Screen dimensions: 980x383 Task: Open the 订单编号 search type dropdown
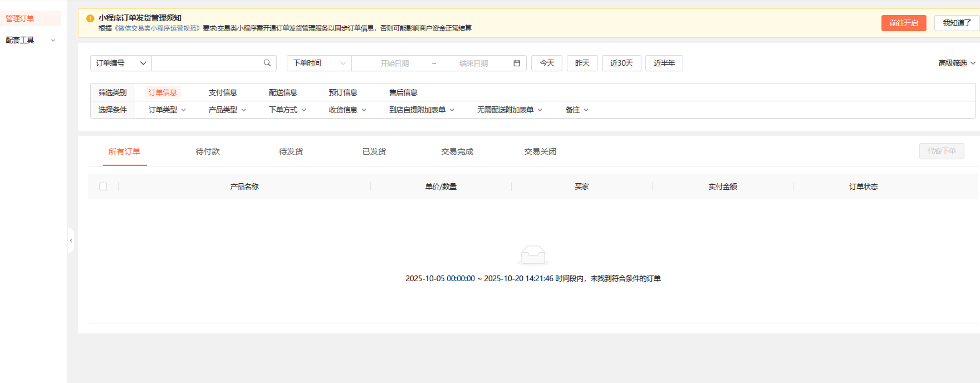(121, 63)
